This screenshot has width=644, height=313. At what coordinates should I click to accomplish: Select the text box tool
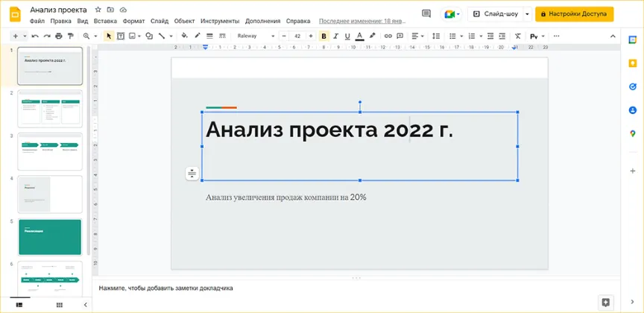[x=121, y=37]
